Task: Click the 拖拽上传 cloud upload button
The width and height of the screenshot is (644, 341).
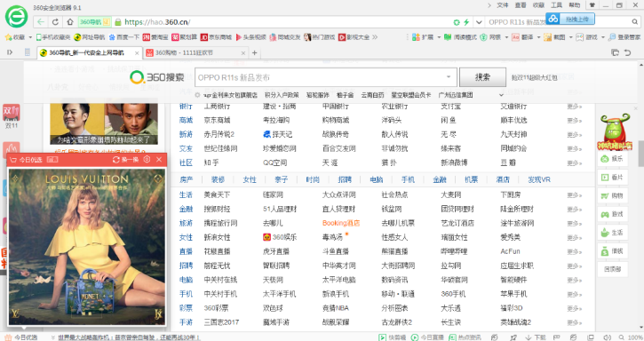Action: pyautogui.click(x=570, y=19)
